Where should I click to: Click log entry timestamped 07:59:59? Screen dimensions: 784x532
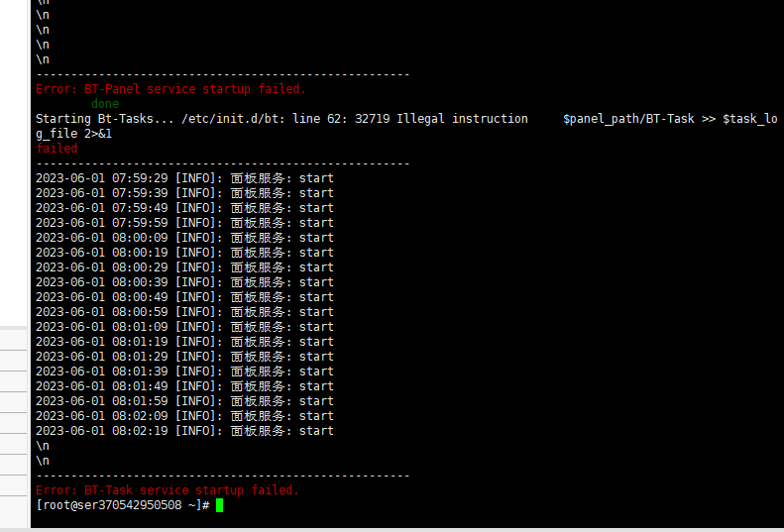pos(184,223)
